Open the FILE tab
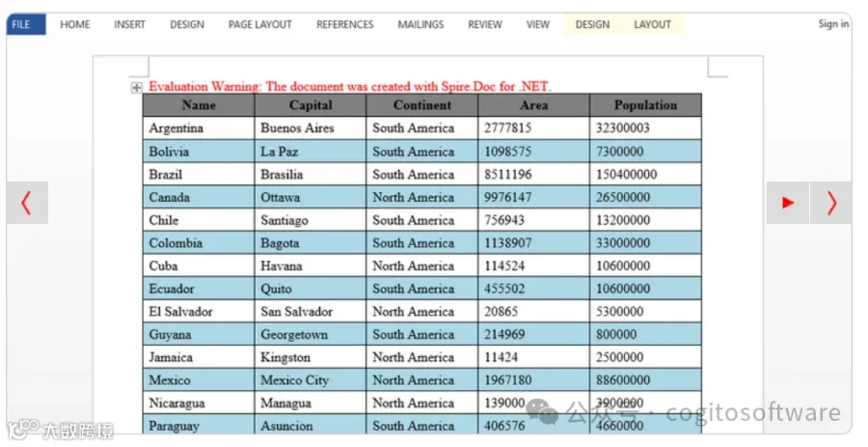This screenshot has width=868, height=447. [26, 24]
